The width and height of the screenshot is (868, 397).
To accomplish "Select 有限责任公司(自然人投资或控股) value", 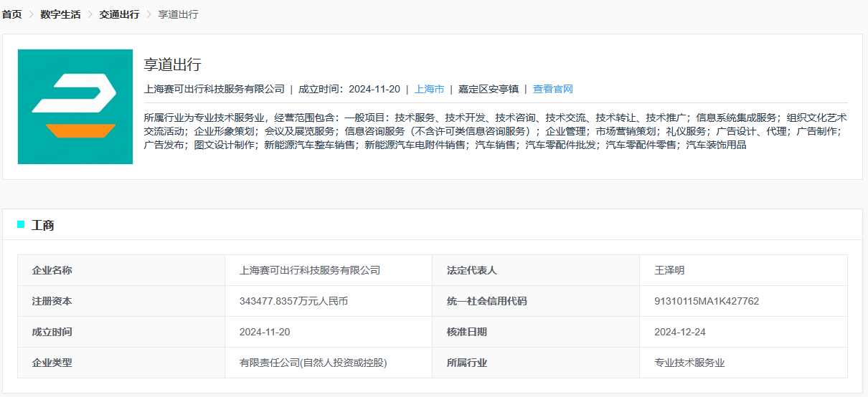I will coord(313,363).
